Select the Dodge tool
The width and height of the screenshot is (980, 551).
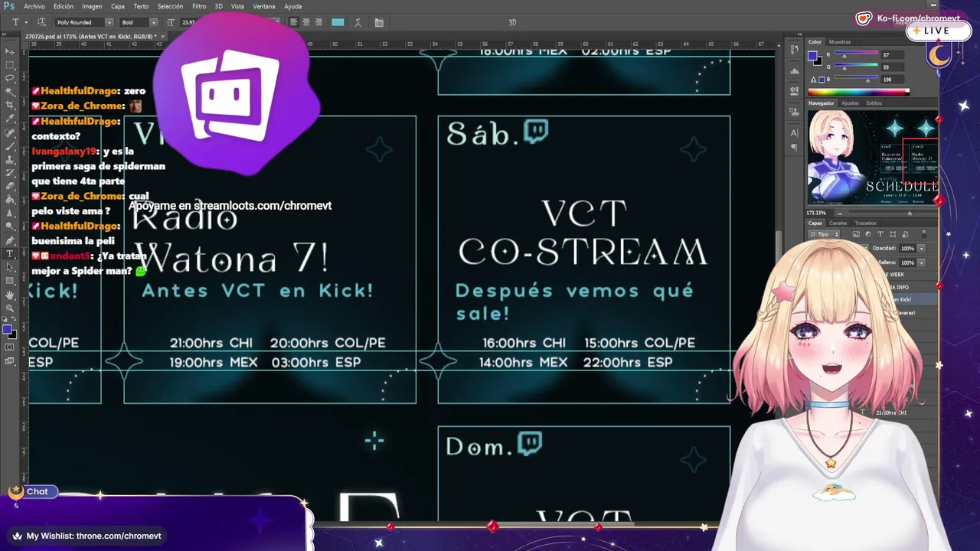[10, 227]
